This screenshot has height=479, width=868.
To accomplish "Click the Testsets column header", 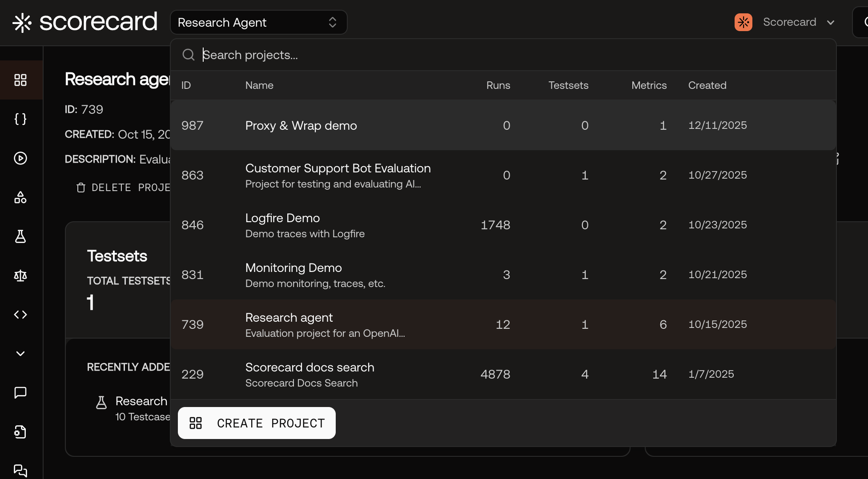I will 568,85.
